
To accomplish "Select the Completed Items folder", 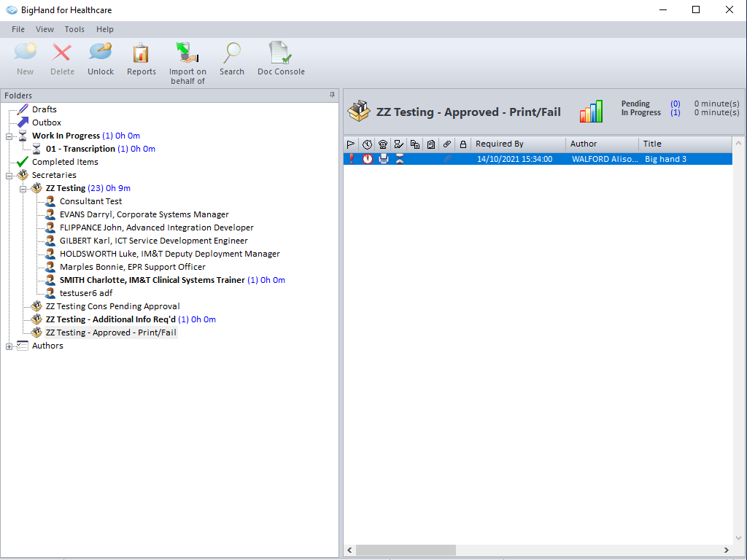I will pyautogui.click(x=65, y=162).
